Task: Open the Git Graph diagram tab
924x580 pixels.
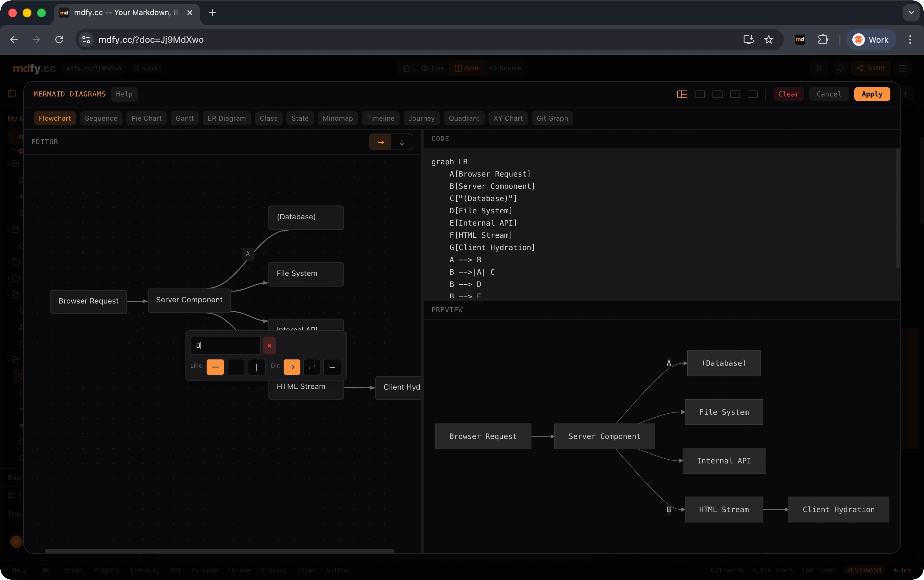Action: [x=552, y=118]
